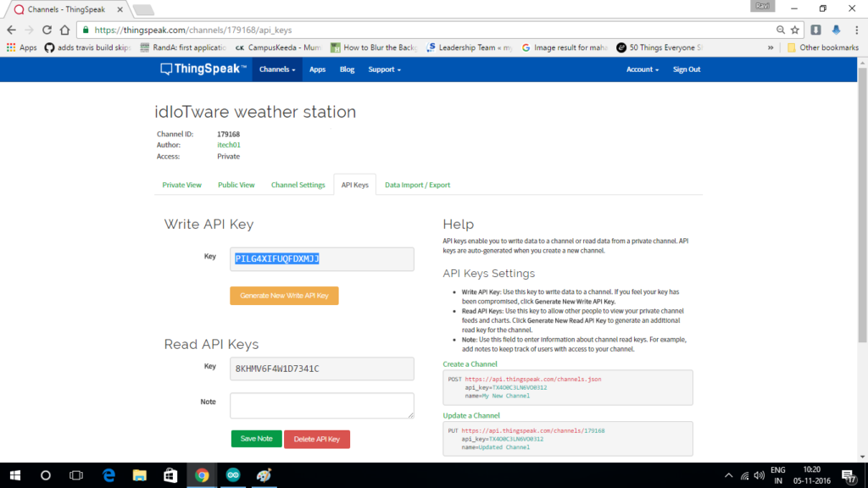Open Chrome's three-dot menu
This screenshot has width=868, height=488.
pos(856,30)
